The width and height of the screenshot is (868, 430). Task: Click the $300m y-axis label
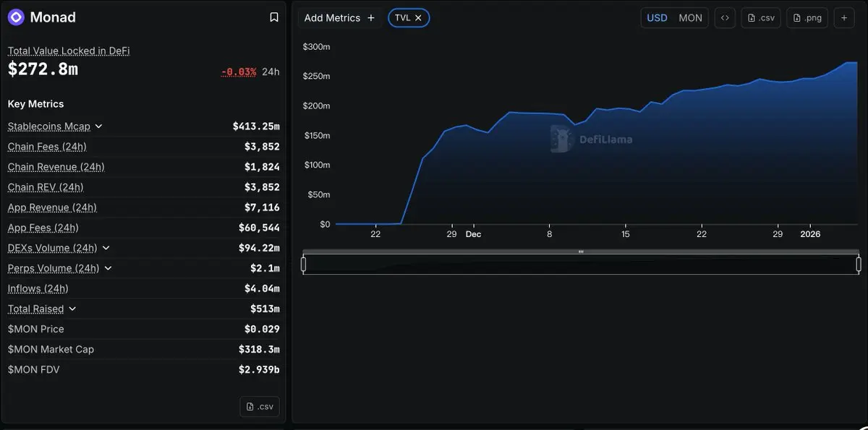click(x=317, y=47)
